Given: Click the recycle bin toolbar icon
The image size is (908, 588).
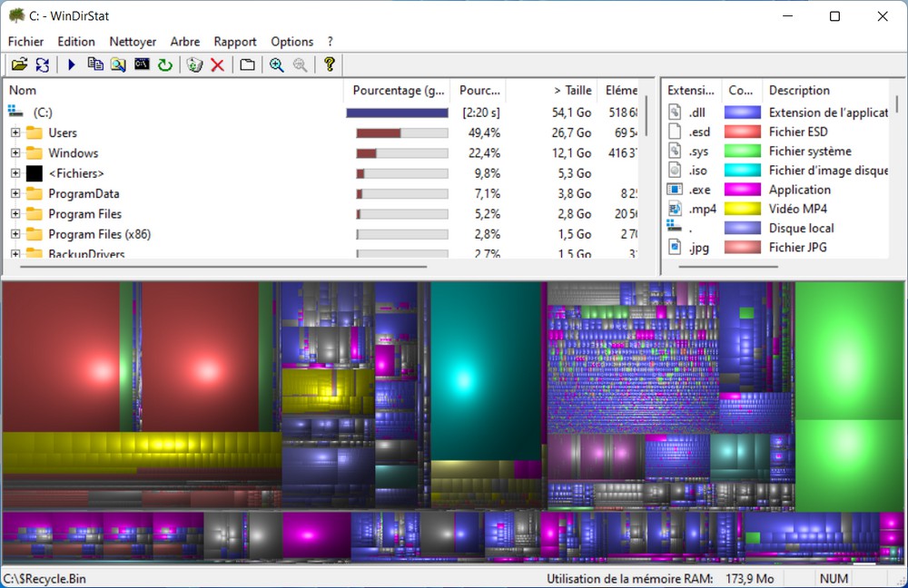Looking at the screenshot, I should pyautogui.click(x=194, y=64).
